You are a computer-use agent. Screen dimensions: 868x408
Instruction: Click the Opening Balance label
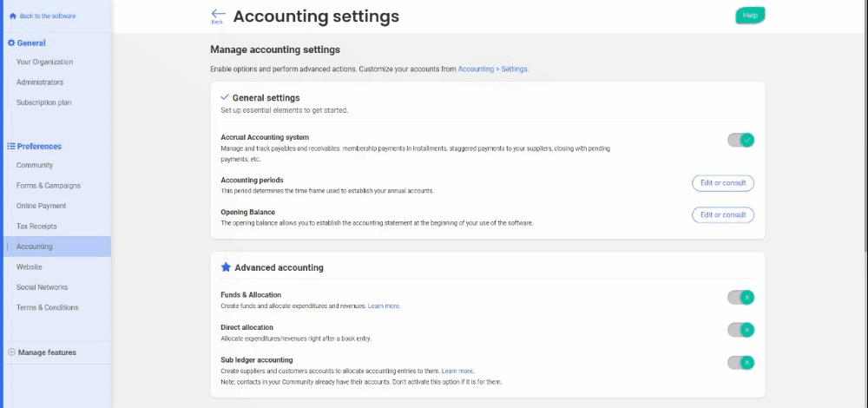(248, 212)
